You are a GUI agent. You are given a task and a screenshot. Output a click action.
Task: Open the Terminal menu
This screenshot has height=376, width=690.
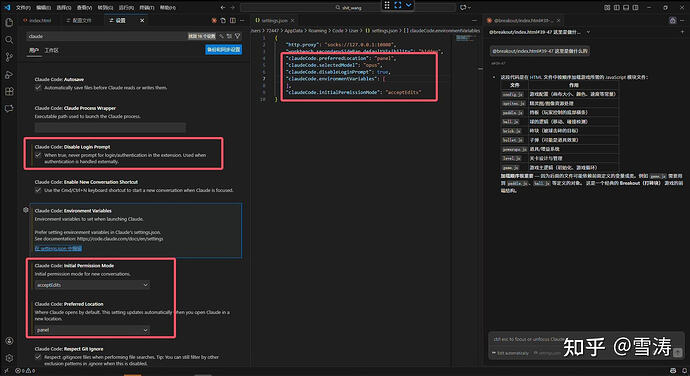[147, 7]
